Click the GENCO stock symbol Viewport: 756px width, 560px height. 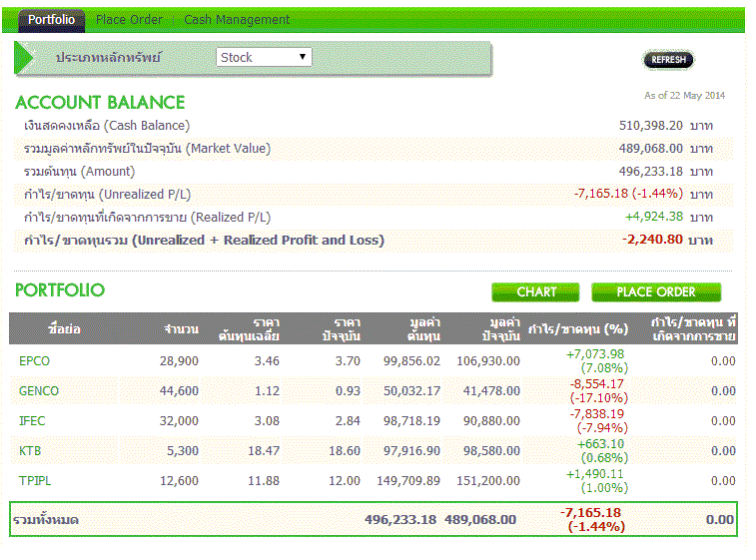point(39,391)
